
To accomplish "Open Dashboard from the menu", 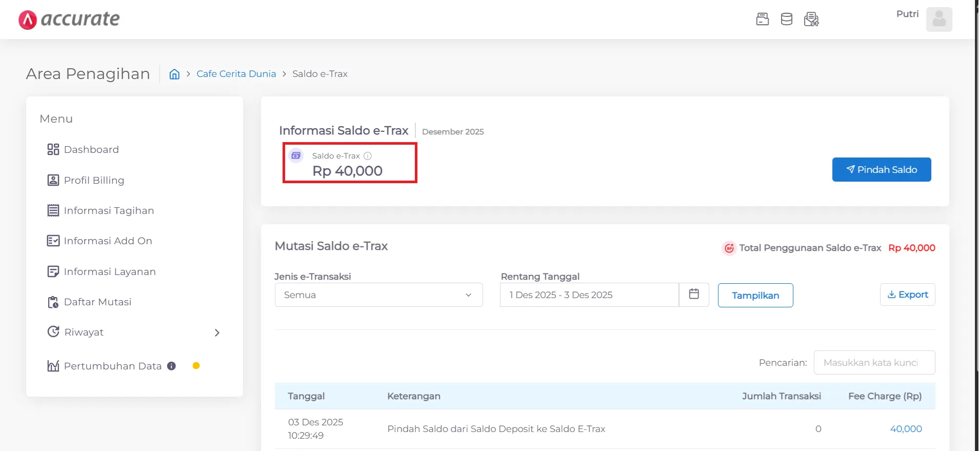I will (91, 150).
